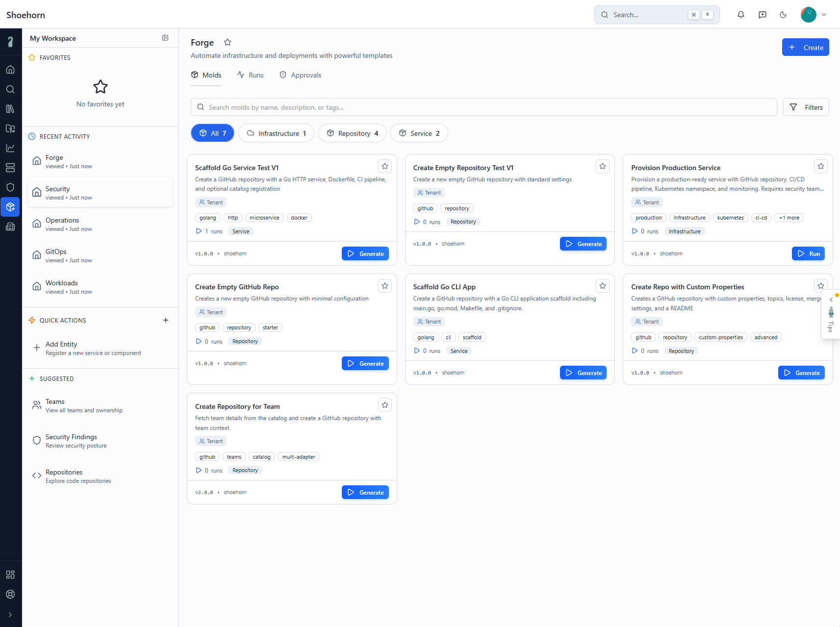Toggle dark mode moon icon
This screenshot has height=627, width=840.
point(783,15)
